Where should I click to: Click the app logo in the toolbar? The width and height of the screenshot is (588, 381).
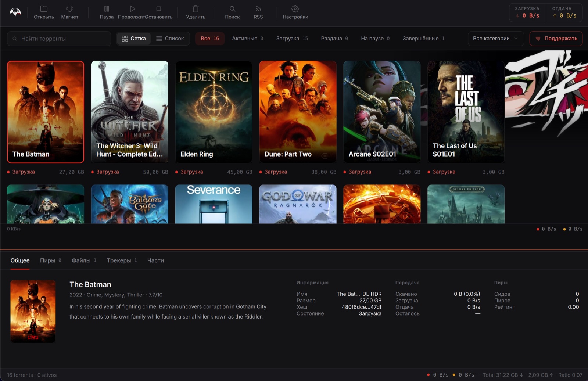[x=15, y=12]
